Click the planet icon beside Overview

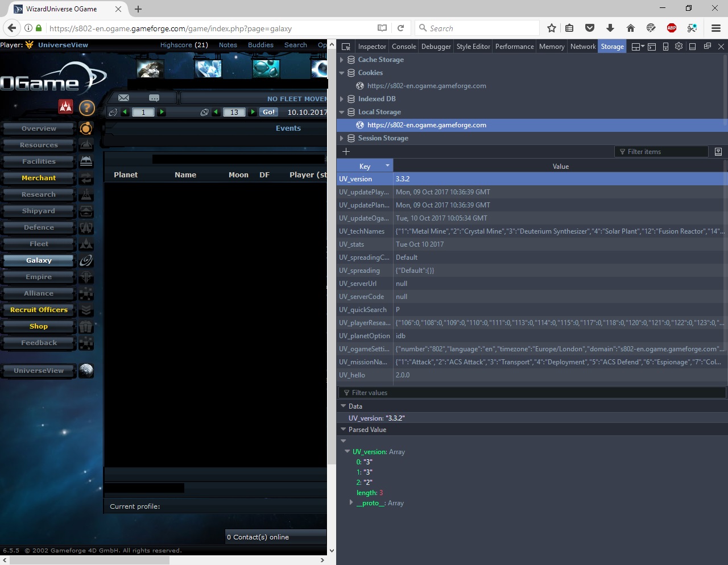click(86, 128)
